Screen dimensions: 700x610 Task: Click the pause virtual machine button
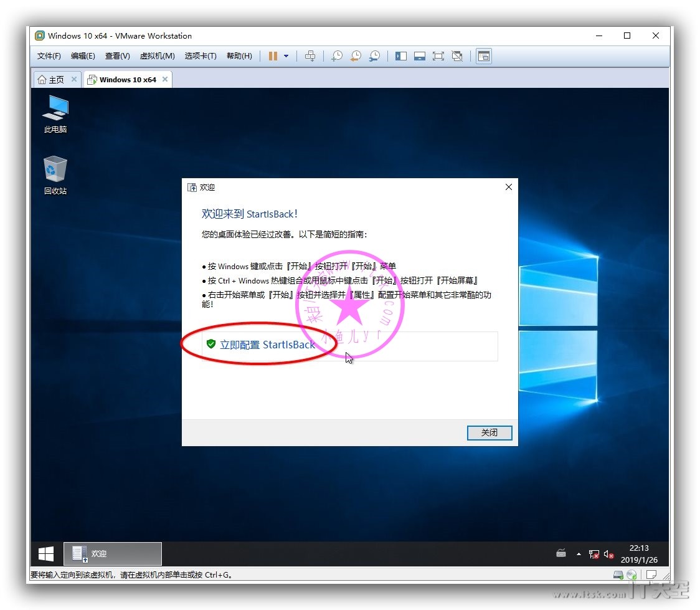click(273, 56)
